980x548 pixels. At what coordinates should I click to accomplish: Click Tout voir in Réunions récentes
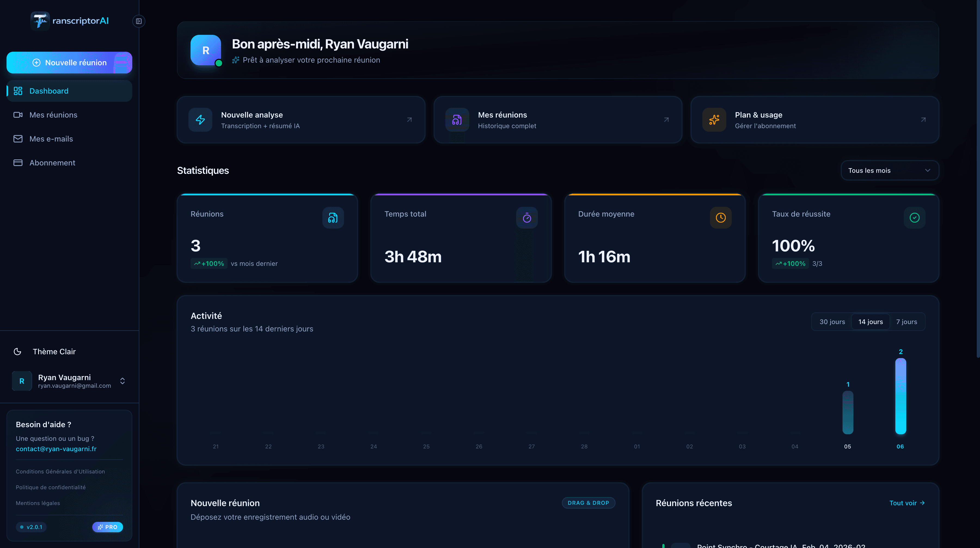pos(907,503)
